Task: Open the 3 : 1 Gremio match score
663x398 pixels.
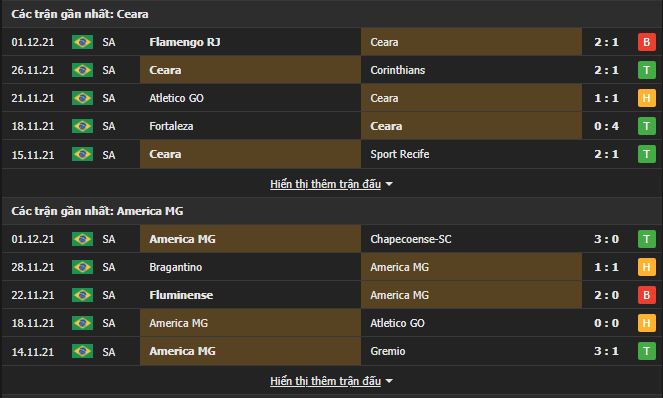Action: click(x=606, y=351)
